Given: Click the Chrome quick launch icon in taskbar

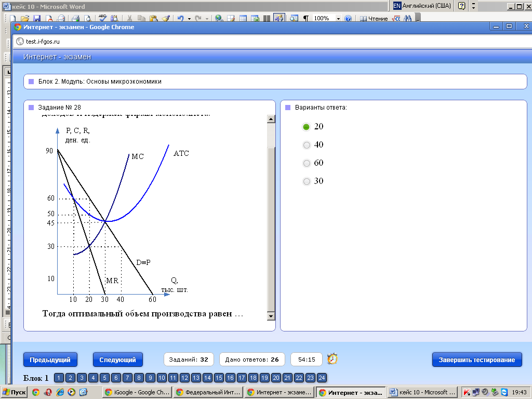Looking at the screenshot, I should coord(36,392).
